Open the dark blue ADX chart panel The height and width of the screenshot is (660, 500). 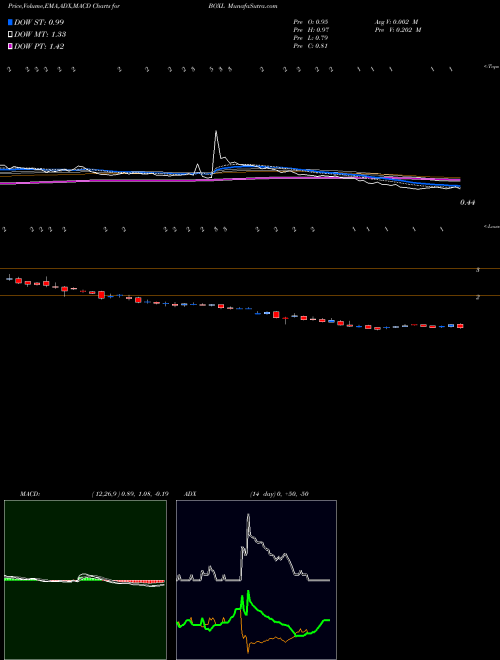pos(256,580)
